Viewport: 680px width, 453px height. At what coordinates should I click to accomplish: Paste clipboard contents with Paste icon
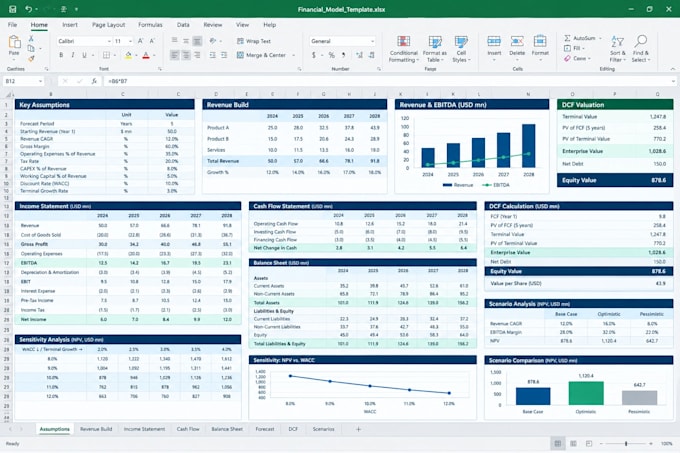[14, 42]
